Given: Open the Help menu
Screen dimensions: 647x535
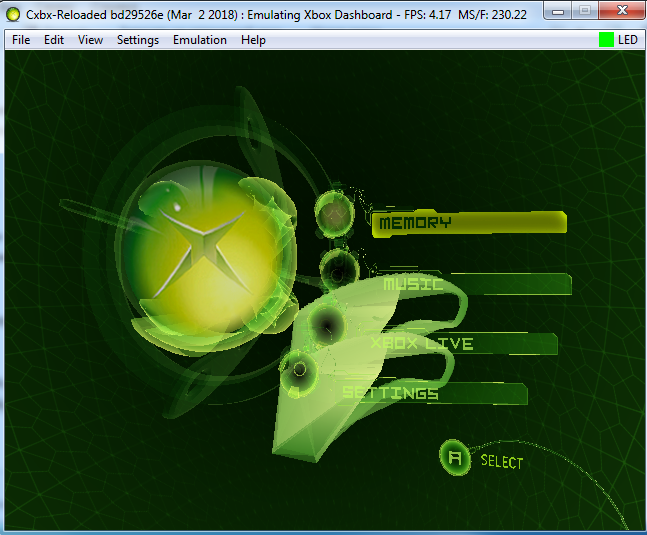Looking at the screenshot, I should click(253, 40).
